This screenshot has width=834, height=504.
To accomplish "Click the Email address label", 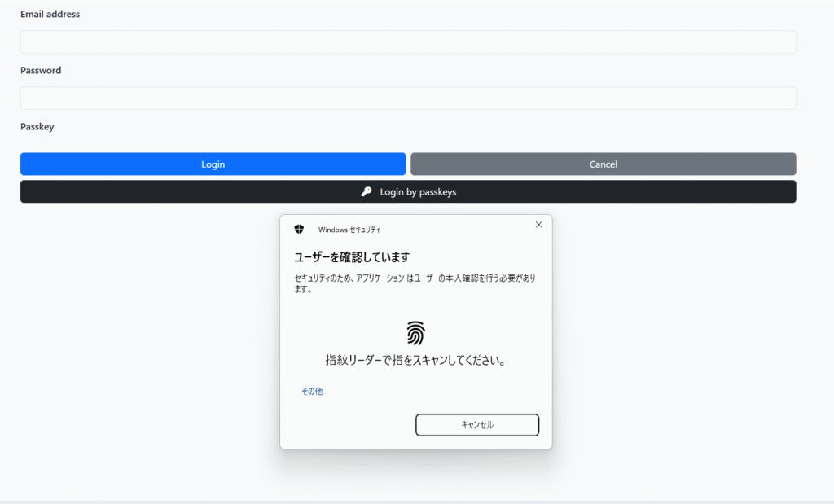I will [x=50, y=15].
